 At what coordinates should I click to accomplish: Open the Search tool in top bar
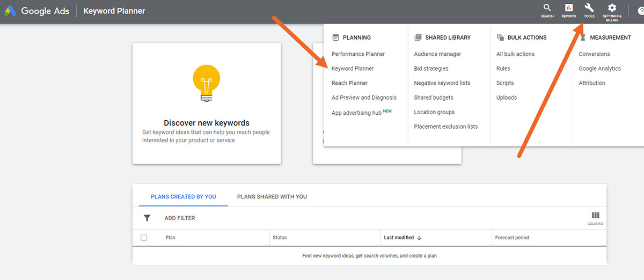click(x=547, y=11)
